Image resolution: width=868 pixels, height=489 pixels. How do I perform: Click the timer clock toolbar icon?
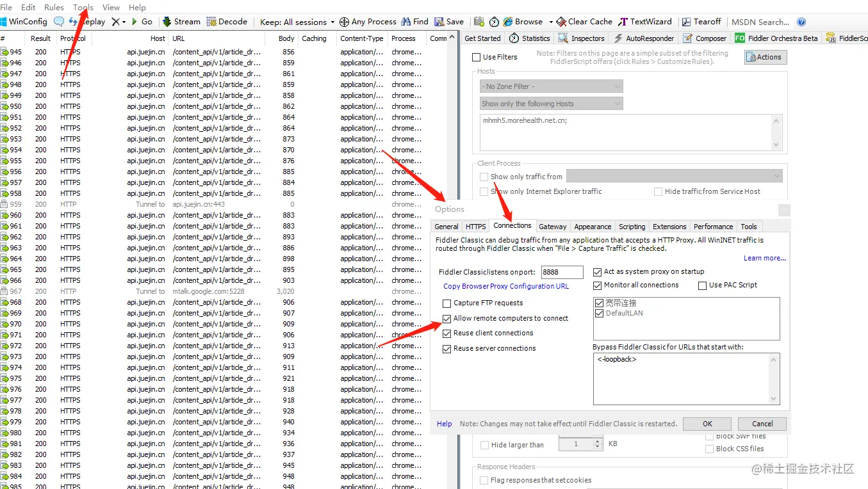pyautogui.click(x=495, y=22)
